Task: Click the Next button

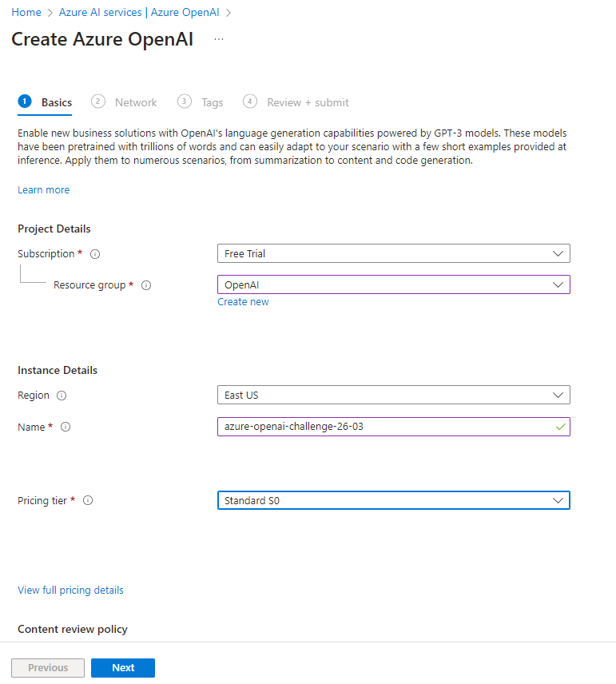Action: click(x=123, y=668)
